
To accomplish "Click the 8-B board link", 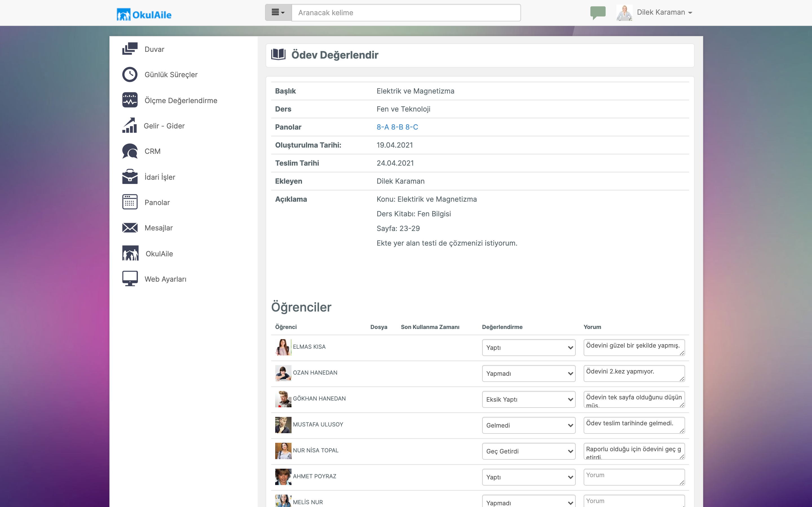I will pyautogui.click(x=397, y=127).
